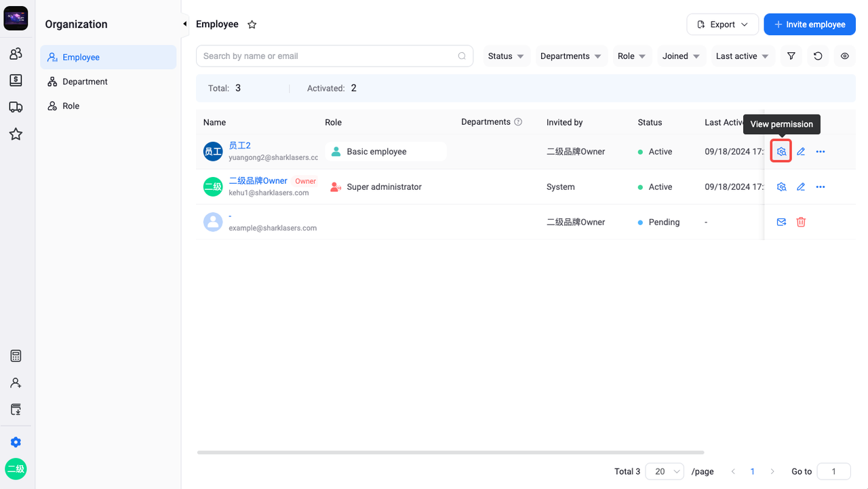Select page 1 in pagination
This screenshot has width=868, height=489.
point(753,471)
